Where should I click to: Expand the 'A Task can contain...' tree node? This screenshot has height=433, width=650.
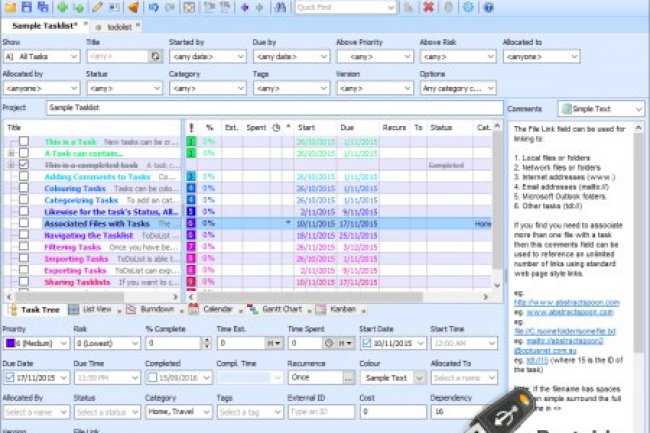pos(10,153)
